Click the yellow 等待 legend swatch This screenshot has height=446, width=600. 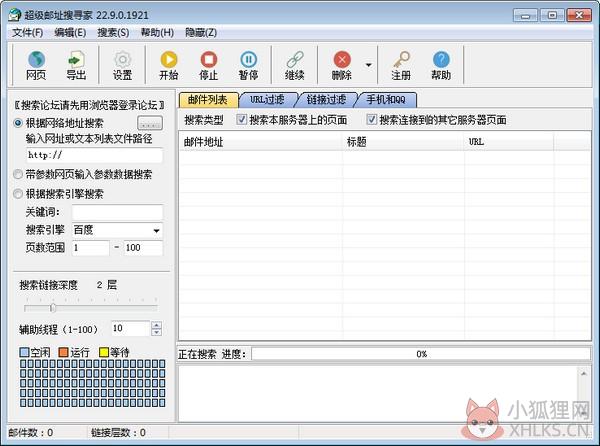(104, 352)
